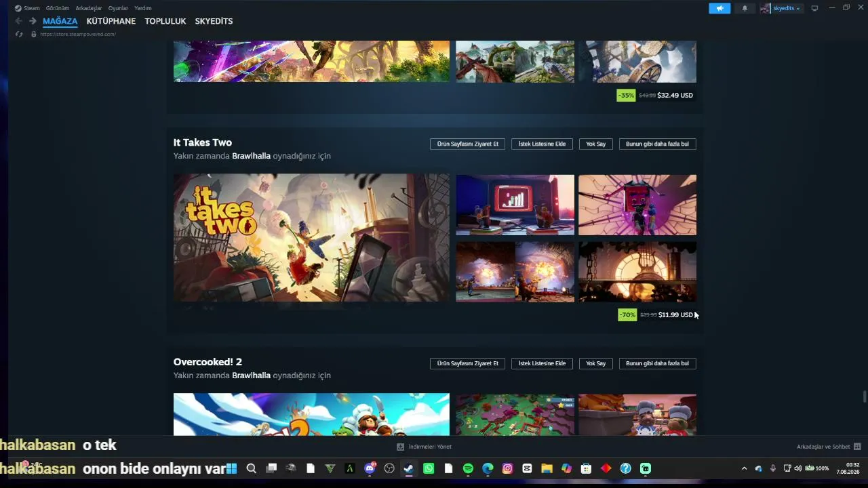This screenshot has height=488, width=868.
Task: Open the taskbar clock and date
Action: [x=848, y=468]
